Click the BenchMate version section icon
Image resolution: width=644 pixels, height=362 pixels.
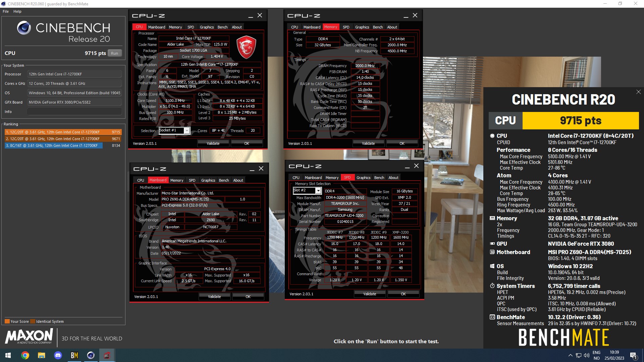coord(492,317)
